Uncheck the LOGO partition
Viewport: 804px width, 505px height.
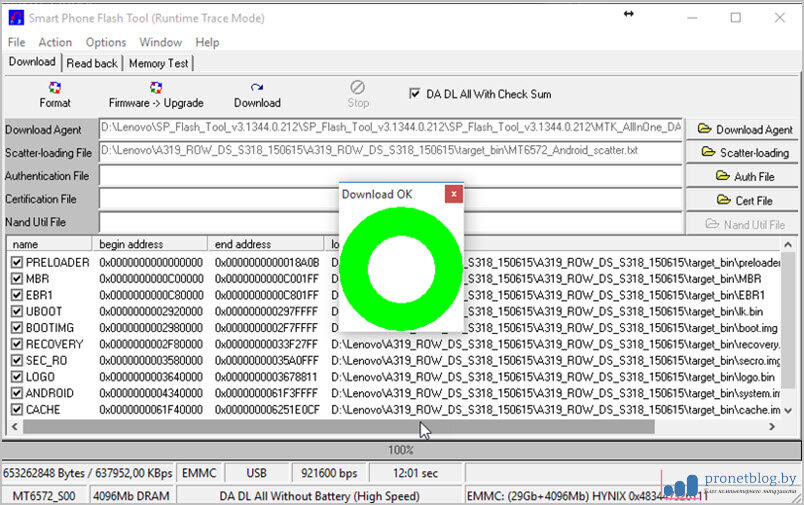click(17, 377)
